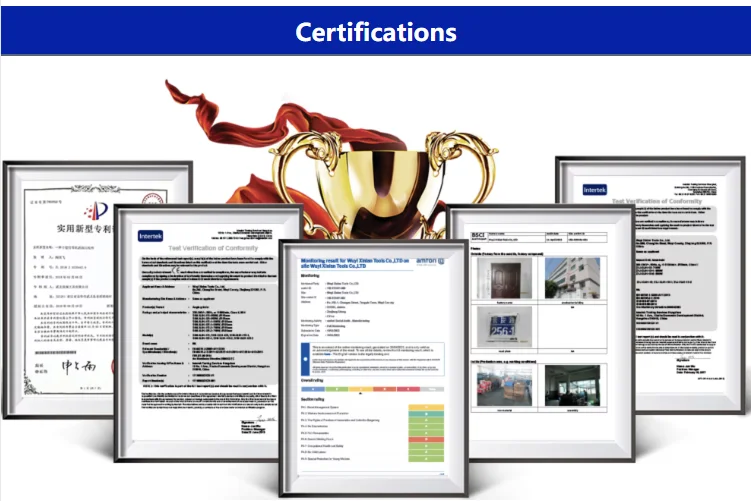This screenshot has height=501, width=751.
Task: Click the overall rating color bar in amfori document
Action: tap(372, 389)
